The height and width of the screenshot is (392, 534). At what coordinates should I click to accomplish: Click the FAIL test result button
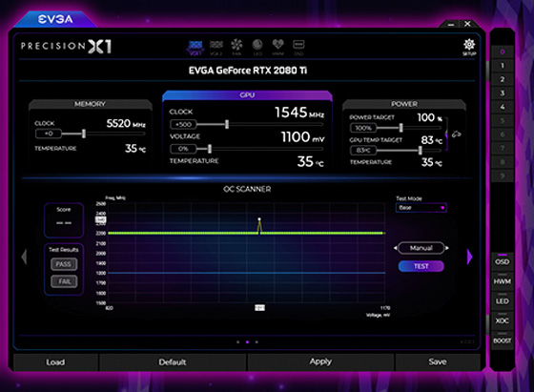point(64,281)
